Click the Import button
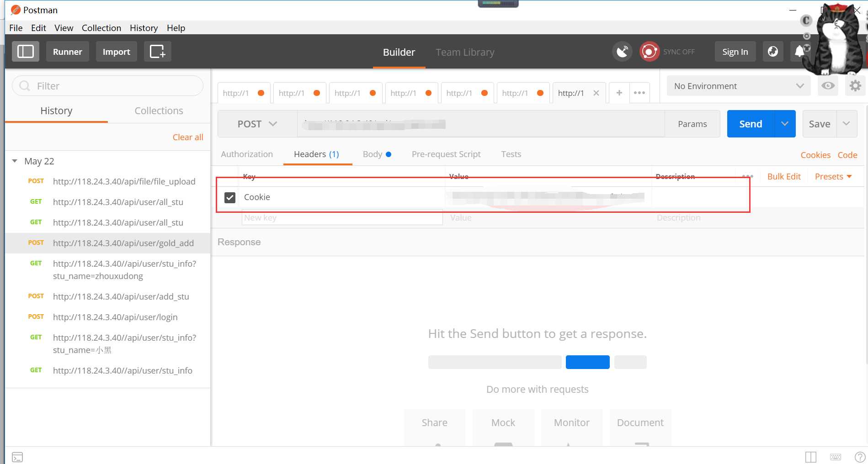Image resolution: width=868 pixels, height=464 pixels. click(117, 52)
